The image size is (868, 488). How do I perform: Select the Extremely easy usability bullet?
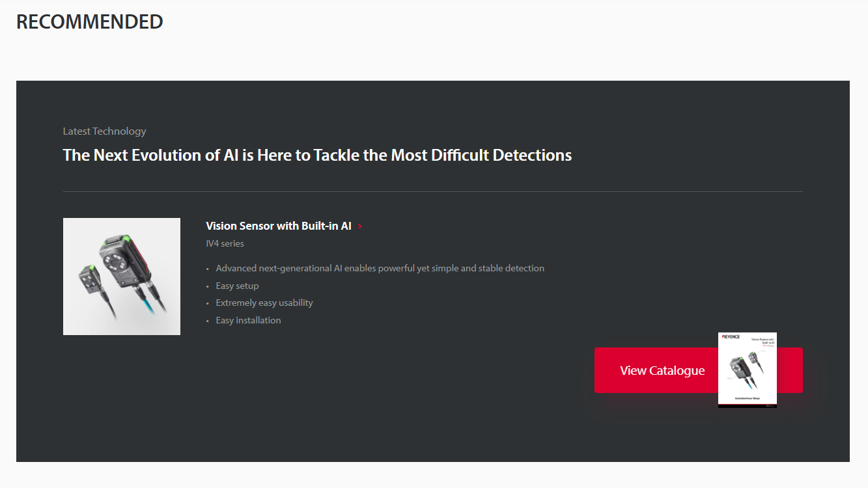coord(264,303)
